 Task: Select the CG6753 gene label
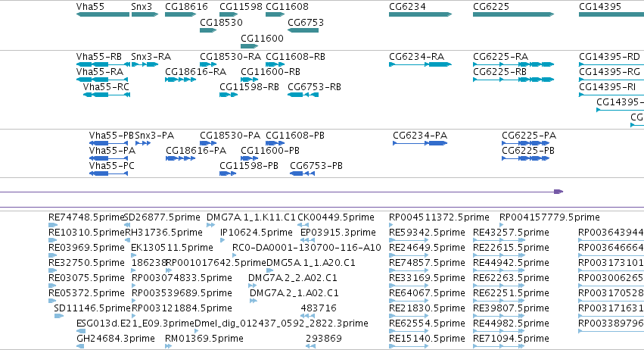pos(306,22)
